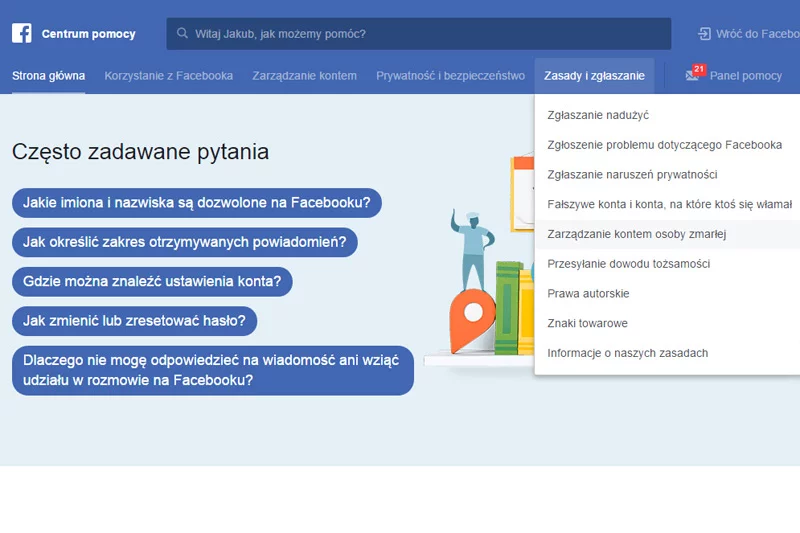
Task: Click the search magnifier icon
Action: pos(182,33)
